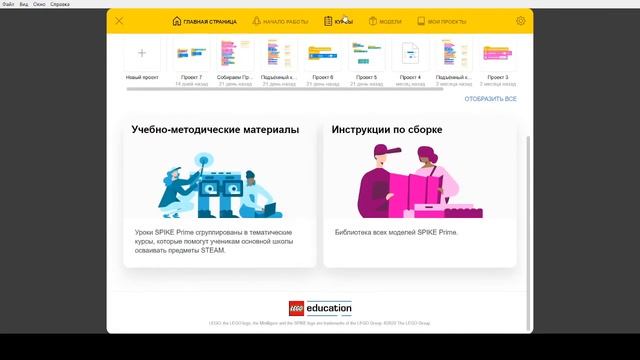The image size is (640, 360).
Task: Open the Инструкции по сборке card
Action: pos(420,193)
